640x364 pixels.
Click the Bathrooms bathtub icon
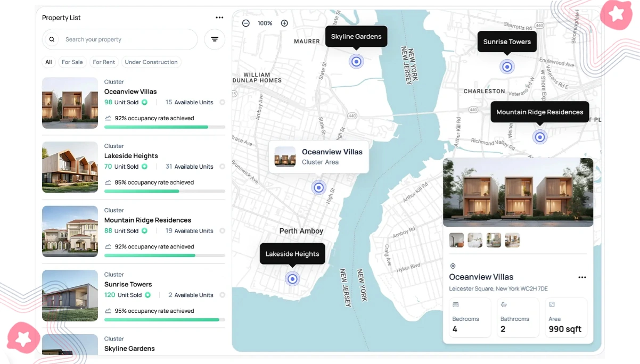504,304
